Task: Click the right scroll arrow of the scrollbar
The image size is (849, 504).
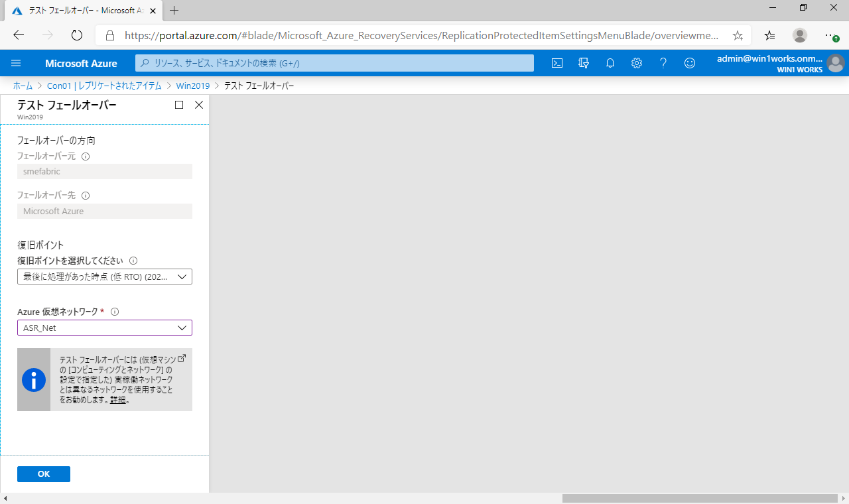Action: 843,498
